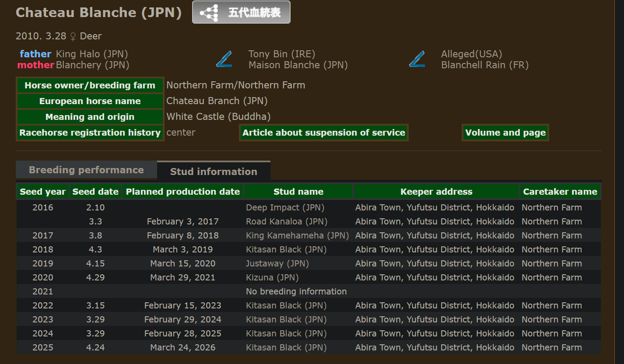Select the Stud information tab

point(214,171)
